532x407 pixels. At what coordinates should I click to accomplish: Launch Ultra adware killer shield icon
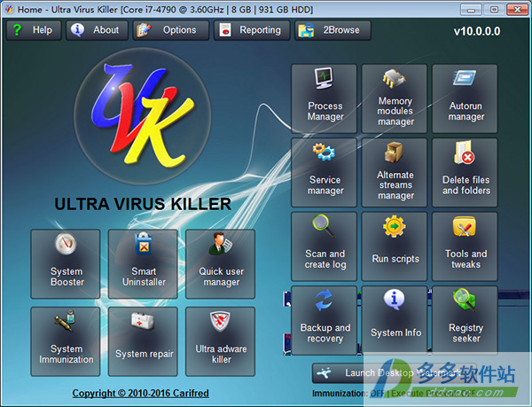pyautogui.click(x=220, y=322)
